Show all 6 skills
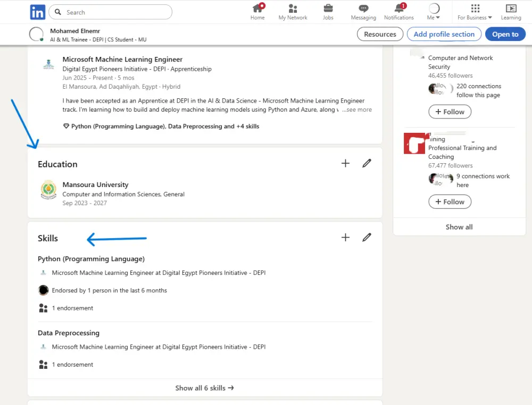 click(204, 387)
